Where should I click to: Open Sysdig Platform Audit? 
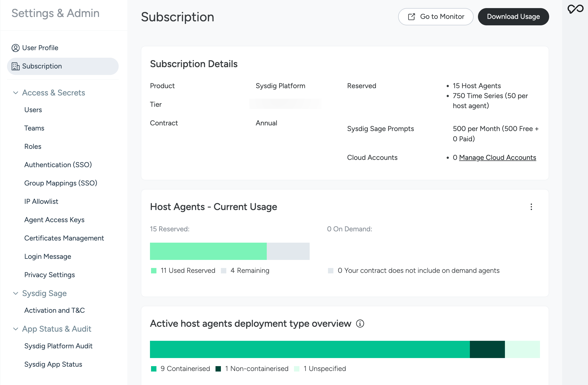click(x=58, y=346)
